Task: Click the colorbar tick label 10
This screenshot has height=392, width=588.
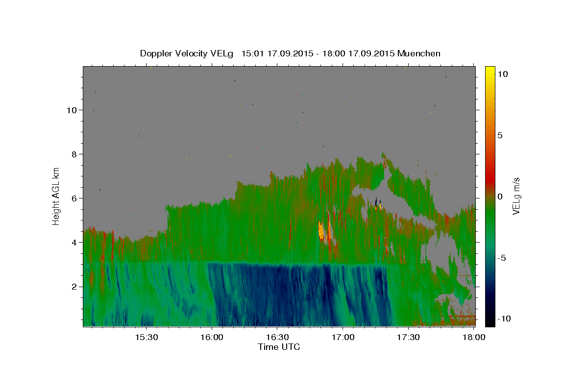Action: tap(502, 74)
